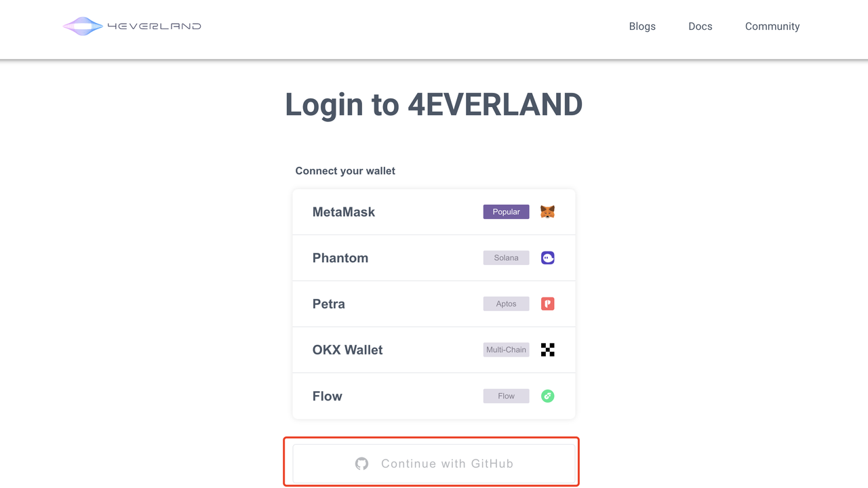Select the OKX Wallet row

[348, 350]
